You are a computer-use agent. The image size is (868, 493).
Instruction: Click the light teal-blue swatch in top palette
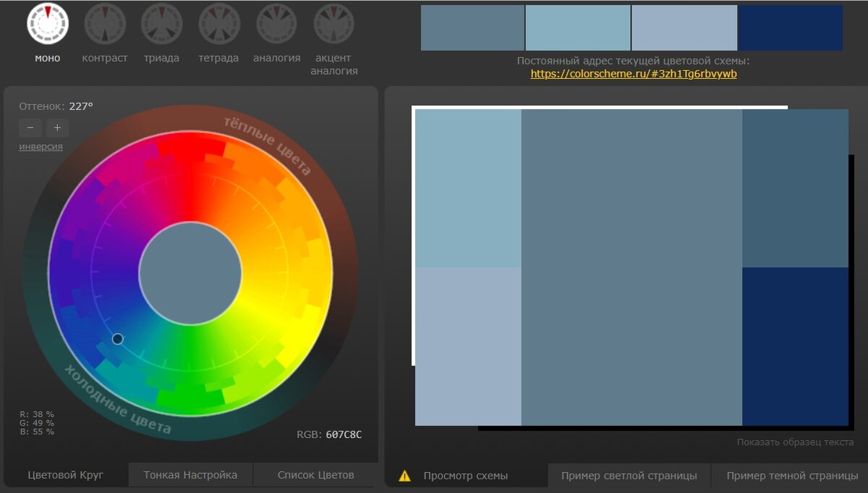(578, 28)
